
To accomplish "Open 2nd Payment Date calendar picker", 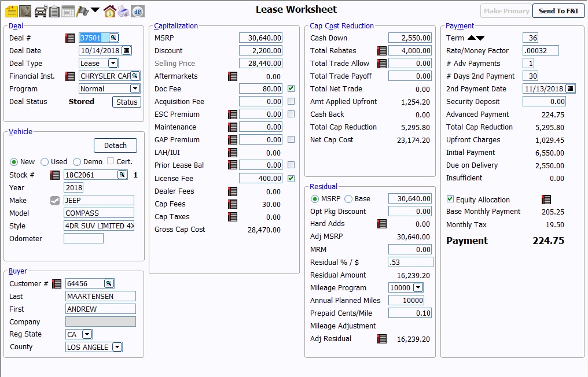I will (571, 88).
